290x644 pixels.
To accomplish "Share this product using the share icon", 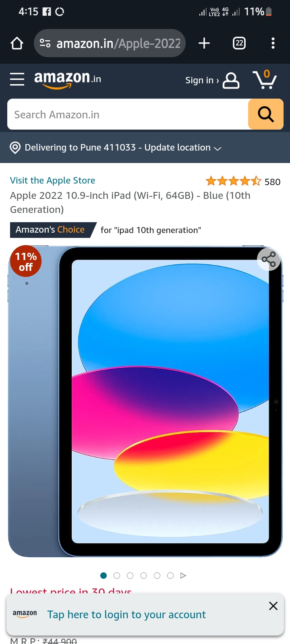I will (269, 259).
